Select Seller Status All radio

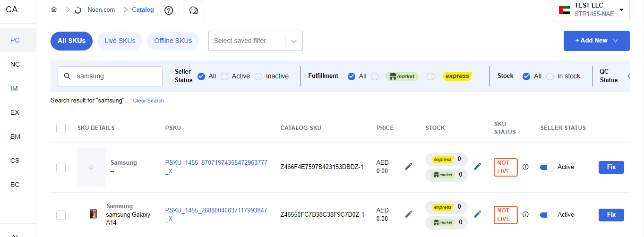tap(201, 76)
